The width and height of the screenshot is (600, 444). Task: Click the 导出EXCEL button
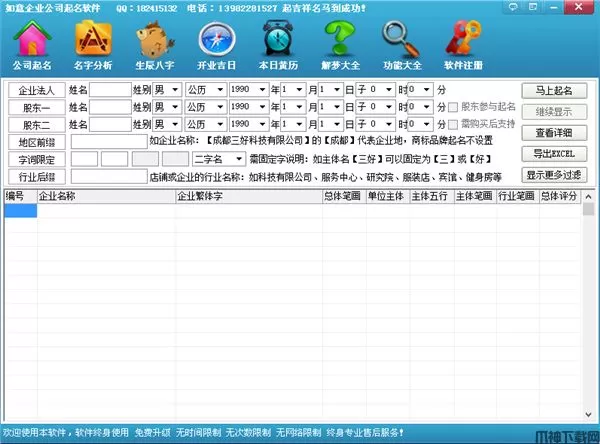click(553, 153)
